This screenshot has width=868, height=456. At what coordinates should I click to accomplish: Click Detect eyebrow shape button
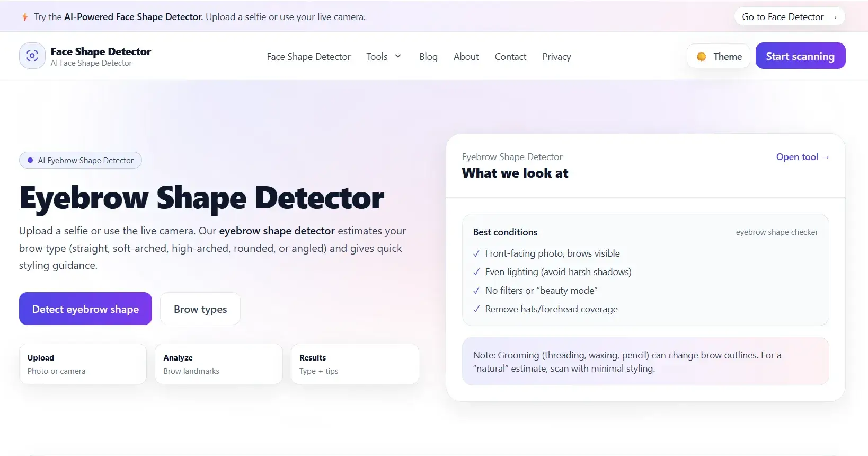pos(85,309)
